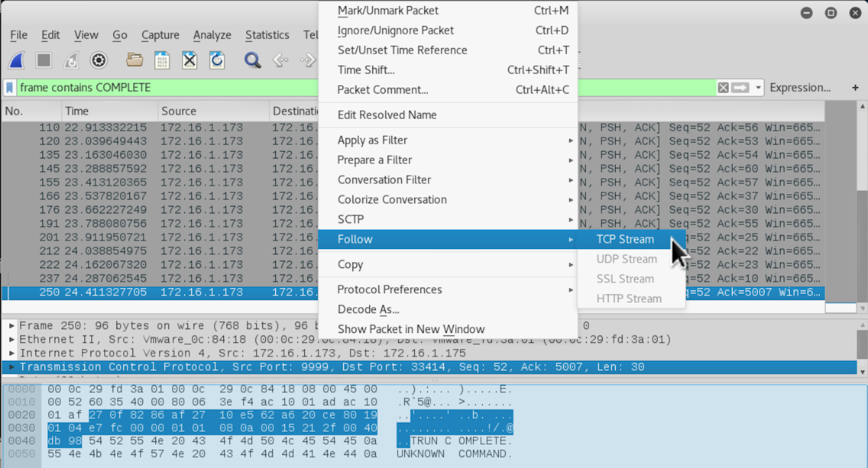The width and height of the screenshot is (868, 468).
Task: Open the SCTP submenu
Action: click(448, 220)
